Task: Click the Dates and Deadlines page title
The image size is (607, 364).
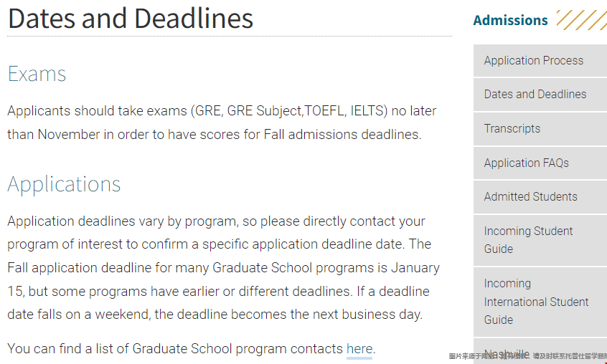Action: click(131, 18)
